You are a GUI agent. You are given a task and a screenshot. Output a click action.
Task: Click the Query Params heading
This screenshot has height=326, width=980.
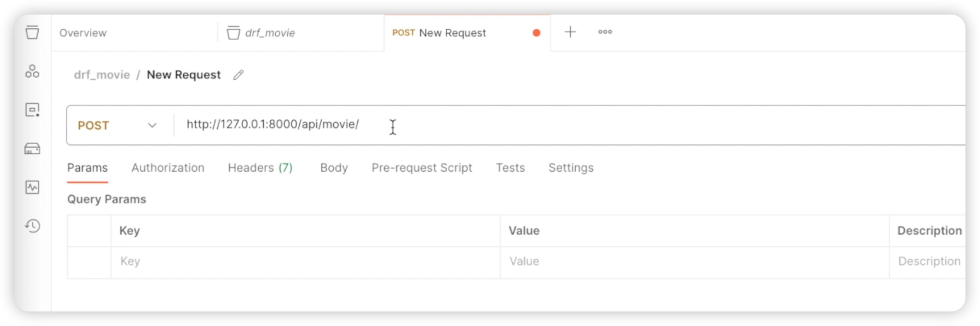pyautogui.click(x=106, y=199)
